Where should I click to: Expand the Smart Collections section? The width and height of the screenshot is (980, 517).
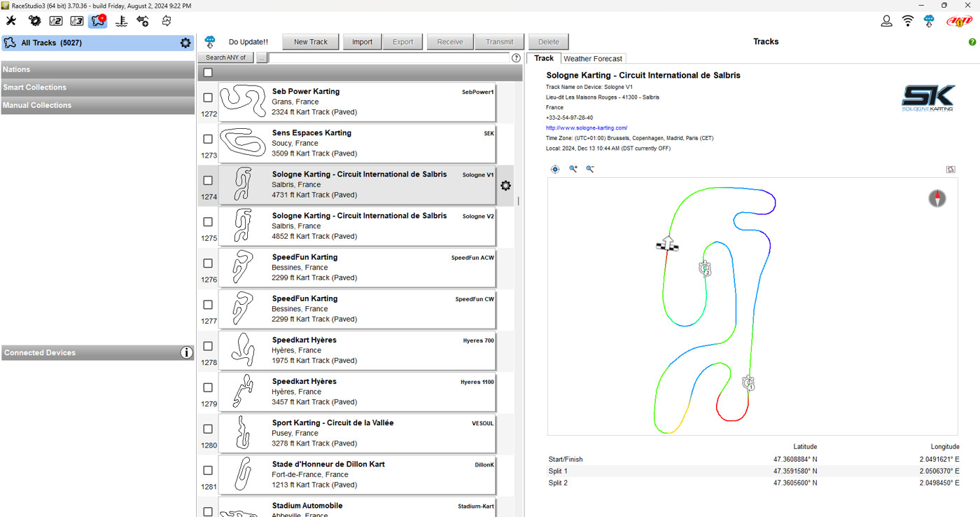click(x=97, y=87)
